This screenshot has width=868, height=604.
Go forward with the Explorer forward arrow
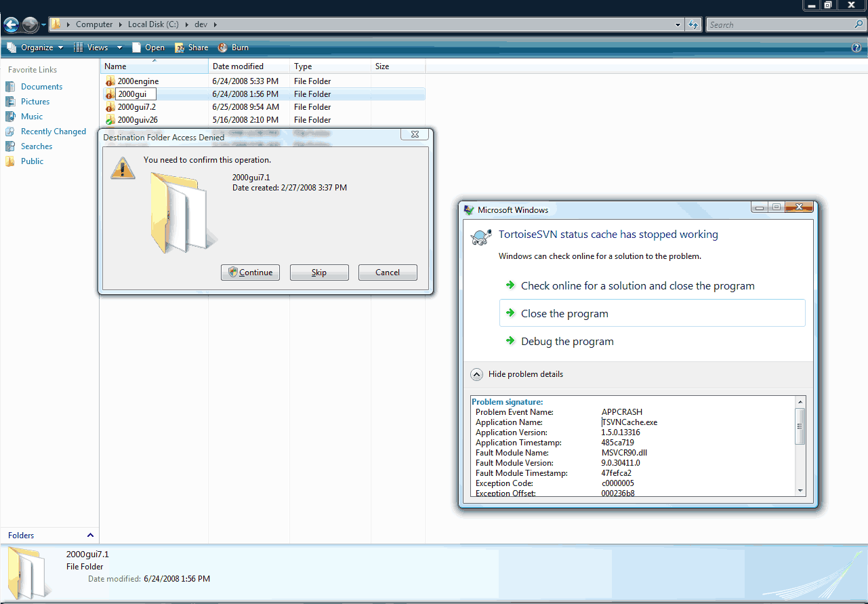click(30, 25)
